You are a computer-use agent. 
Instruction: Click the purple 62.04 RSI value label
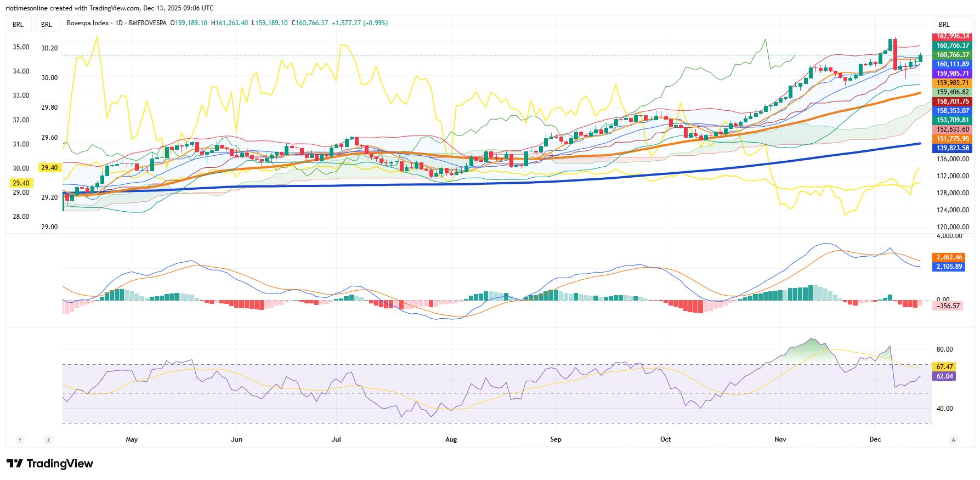point(944,376)
